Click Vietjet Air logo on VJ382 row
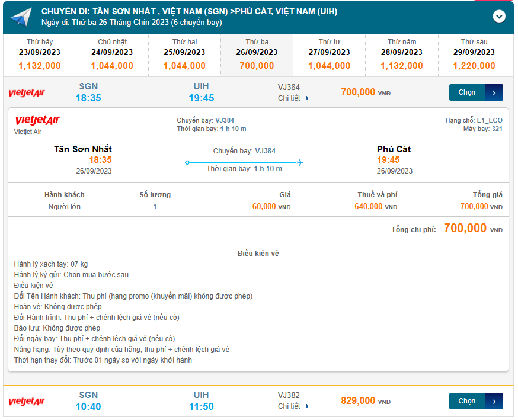This screenshot has width=518, height=420. click(x=27, y=402)
